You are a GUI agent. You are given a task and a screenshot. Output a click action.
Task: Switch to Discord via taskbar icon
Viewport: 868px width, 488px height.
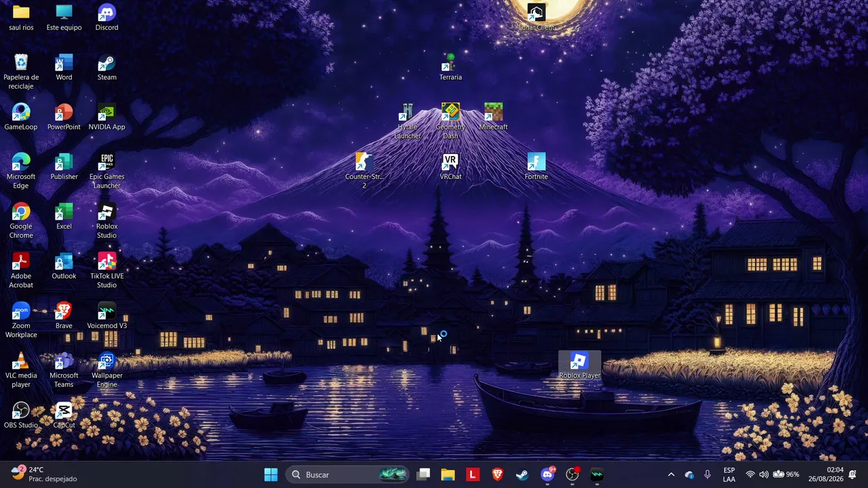547,474
